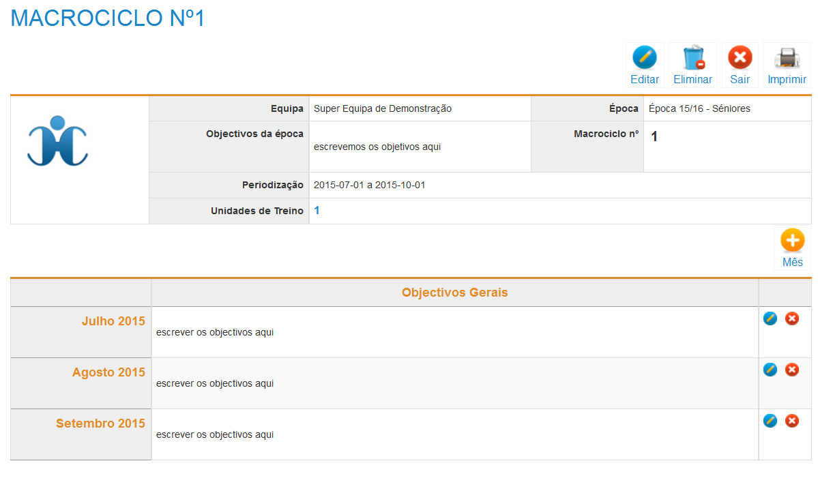Click the Julho 2015 month label
This screenshot has height=504, width=818.
(113, 321)
